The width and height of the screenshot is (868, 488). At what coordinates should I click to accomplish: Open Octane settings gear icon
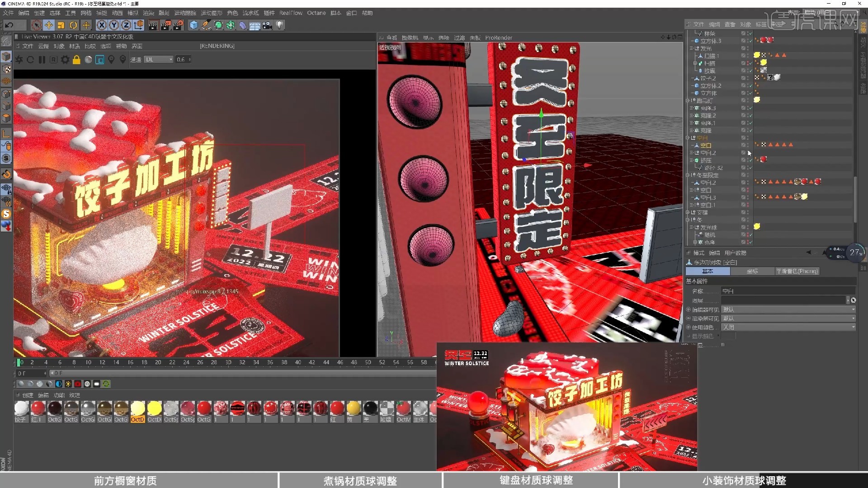point(65,60)
